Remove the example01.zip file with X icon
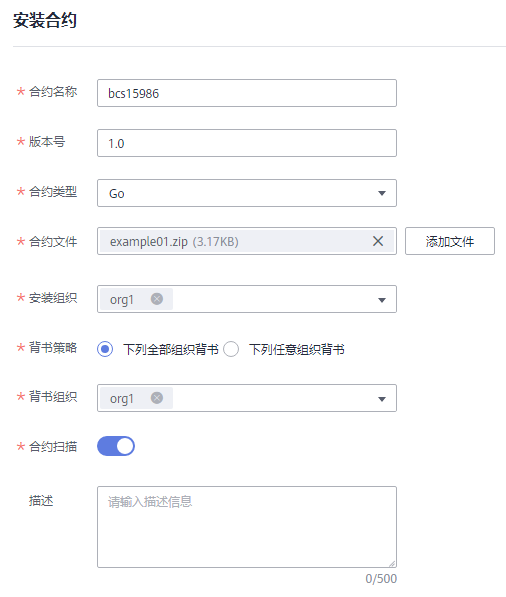This screenshot has width=506, height=597. (x=378, y=241)
